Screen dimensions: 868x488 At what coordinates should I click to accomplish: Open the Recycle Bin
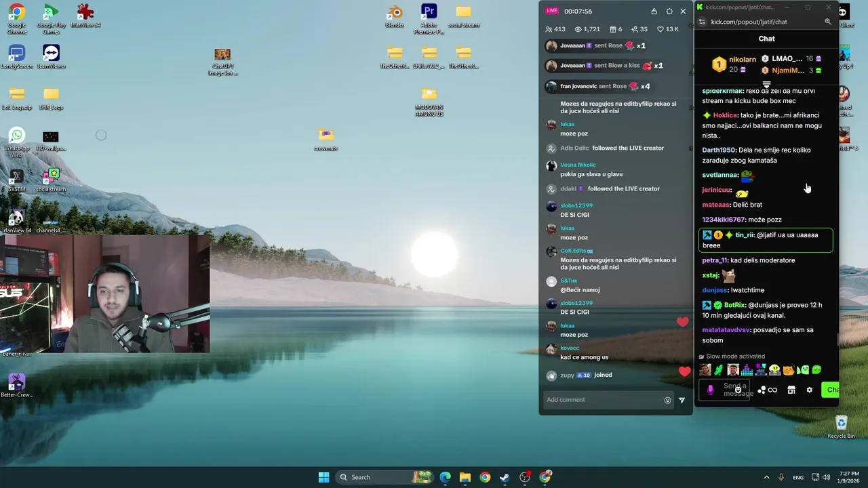pos(841,426)
